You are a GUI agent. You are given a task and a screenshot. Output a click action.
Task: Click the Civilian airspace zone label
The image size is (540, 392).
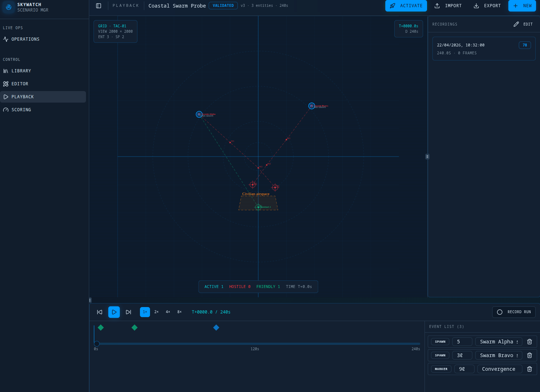(x=256, y=194)
